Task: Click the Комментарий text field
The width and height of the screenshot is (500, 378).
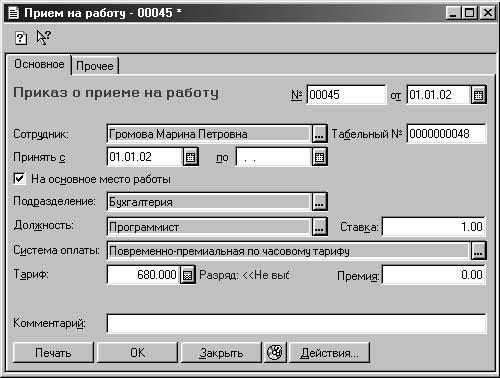Action: tap(296, 323)
